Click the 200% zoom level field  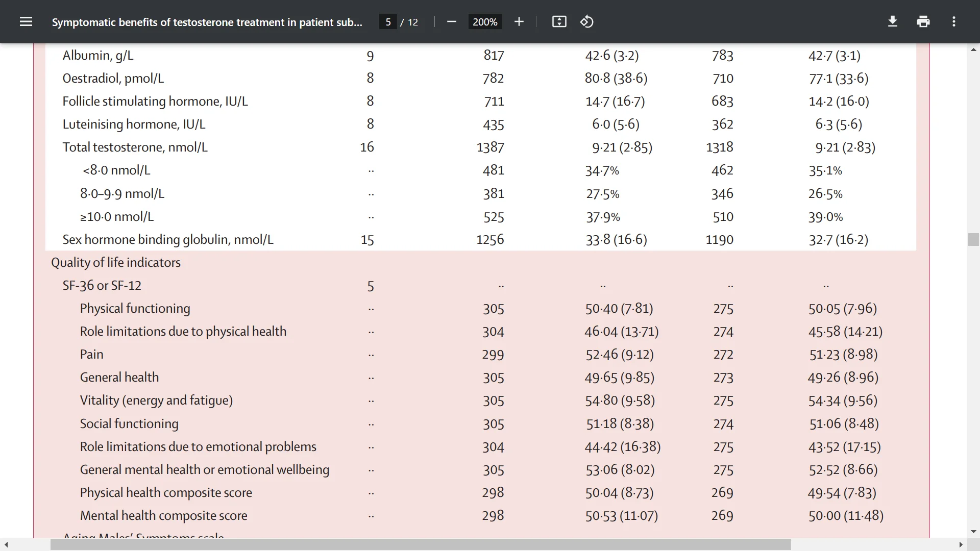point(485,22)
